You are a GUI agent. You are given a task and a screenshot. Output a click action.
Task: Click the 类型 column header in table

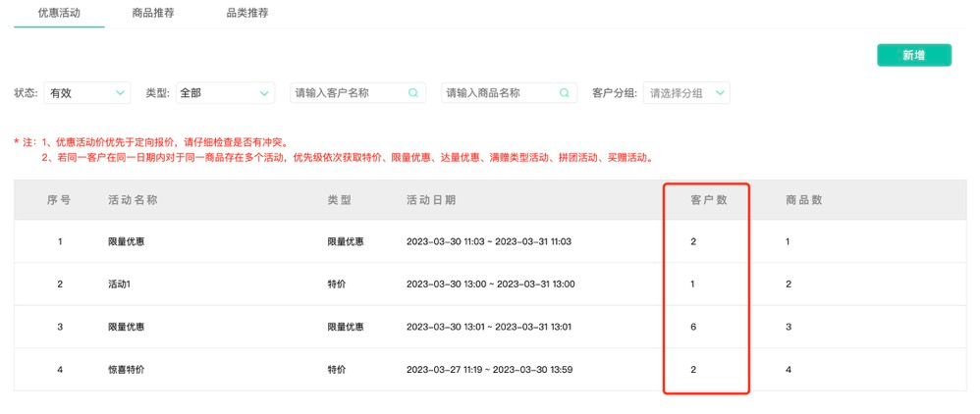[x=340, y=199]
